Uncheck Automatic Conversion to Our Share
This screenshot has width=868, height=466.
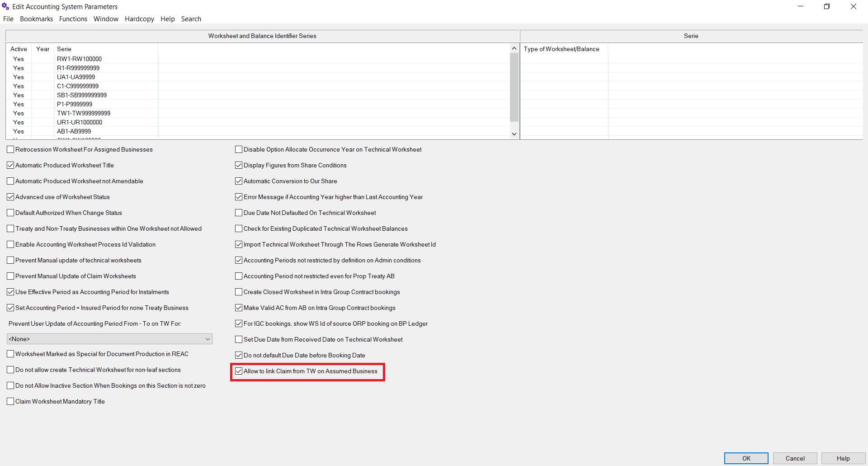(x=239, y=181)
